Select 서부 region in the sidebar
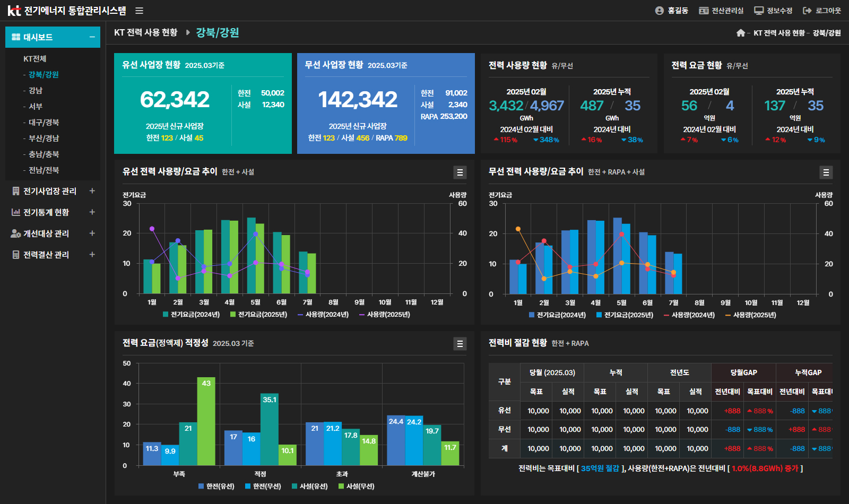 tap(36, 107)
